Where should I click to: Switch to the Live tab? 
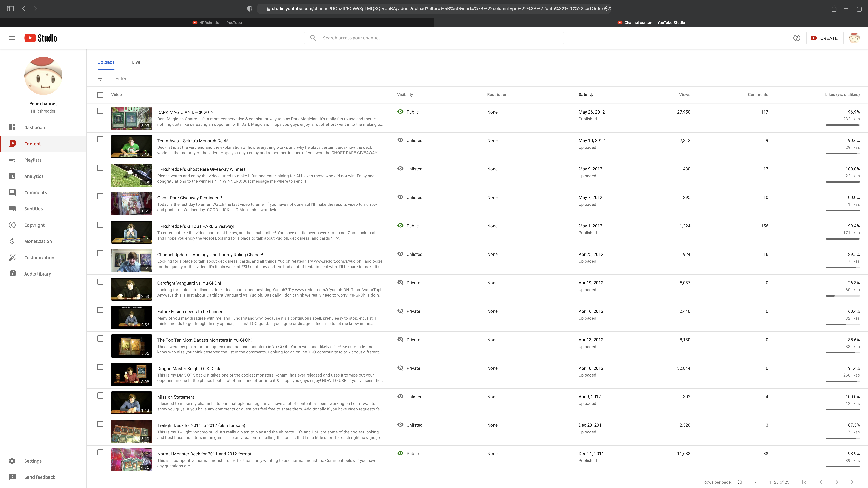tap(136, 62)
